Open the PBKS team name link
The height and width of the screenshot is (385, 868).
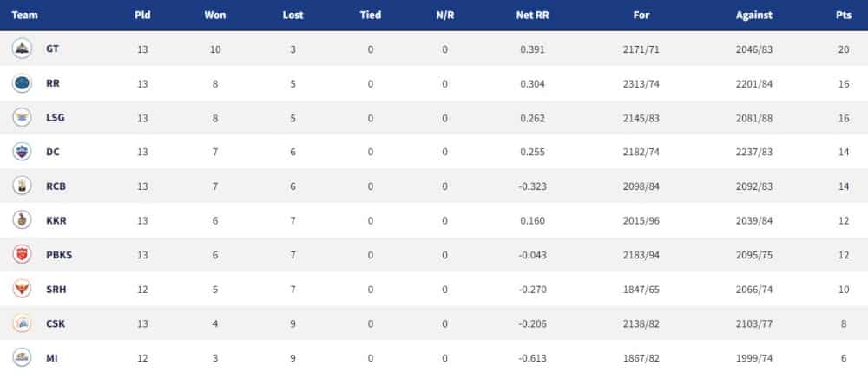click(x=59, y=255)
